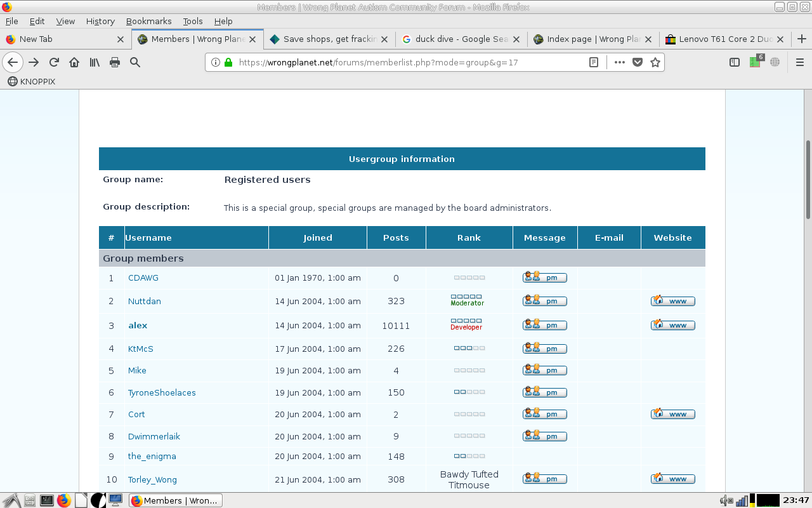Open alex's profile link
This screenshot has height=508, width=812.
coord(138,325)
